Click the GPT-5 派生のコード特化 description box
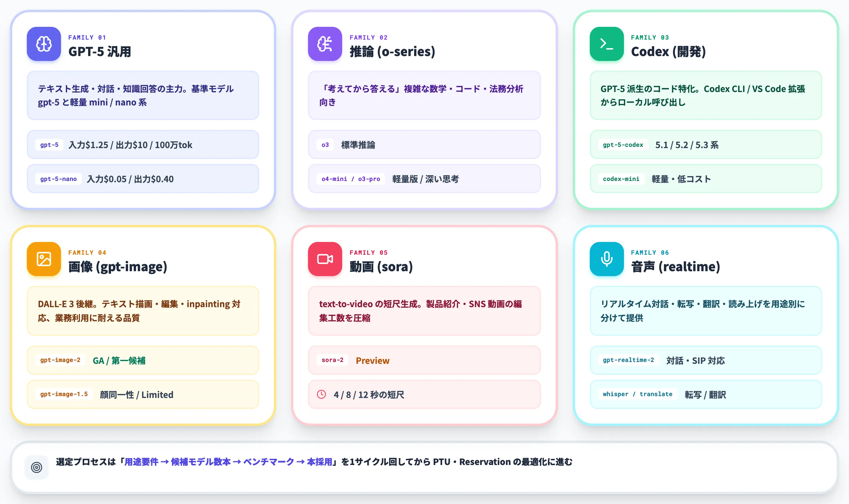849x504 pixels. (x=706, y=95)
